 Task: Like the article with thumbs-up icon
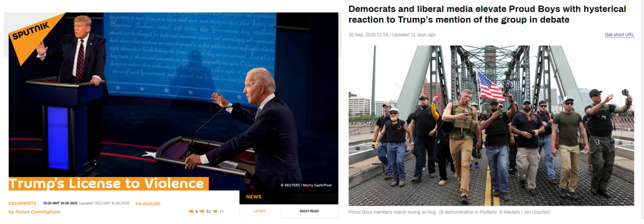[x=202, y=211]
